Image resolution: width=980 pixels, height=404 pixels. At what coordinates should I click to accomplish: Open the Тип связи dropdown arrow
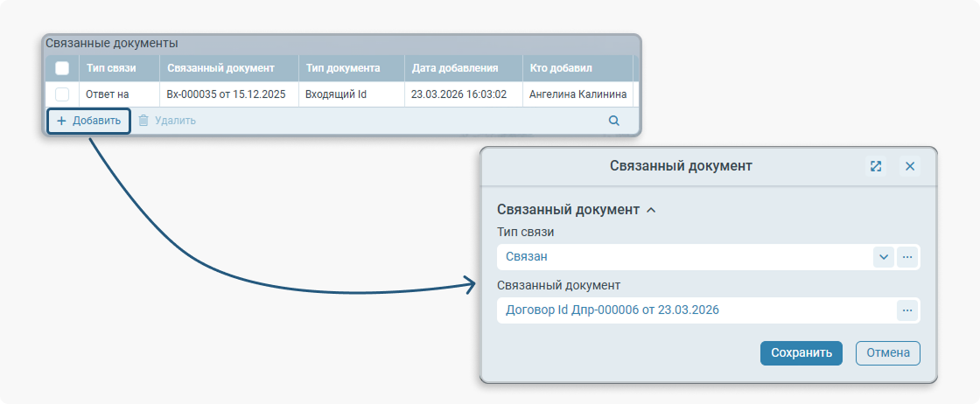click(884, 257)
